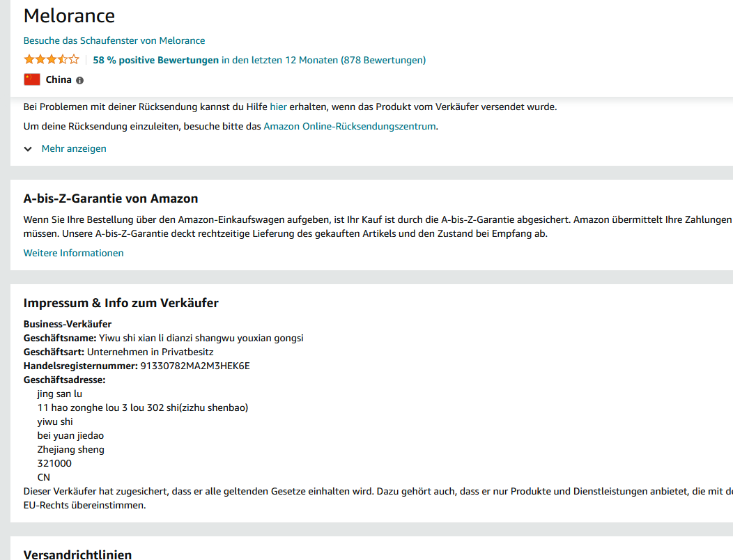Open the 'hier' help link
733x560 pixels.
click(278, 107)
